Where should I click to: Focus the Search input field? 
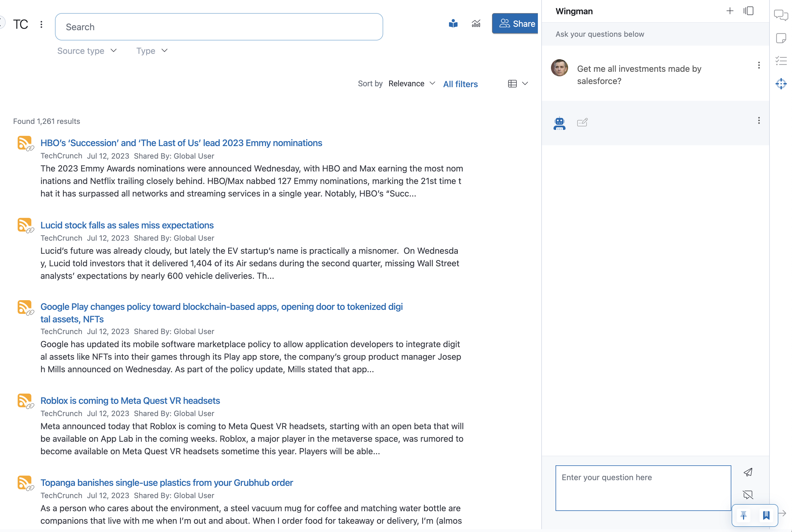[x=219, y=27]
